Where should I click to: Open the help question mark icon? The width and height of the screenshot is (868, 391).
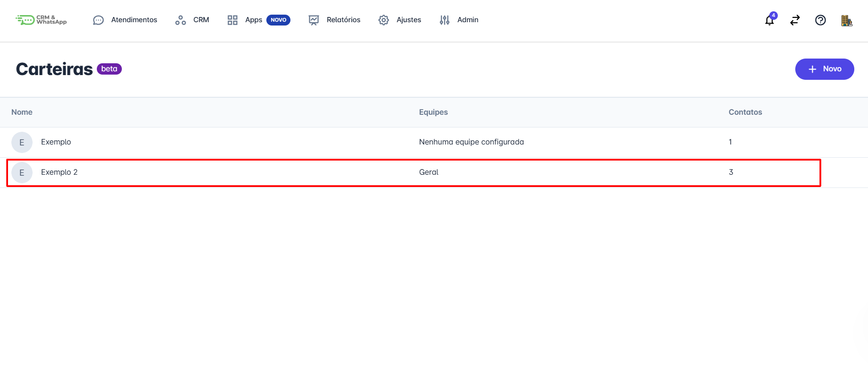pyautogui.click(x=820, y=20)
